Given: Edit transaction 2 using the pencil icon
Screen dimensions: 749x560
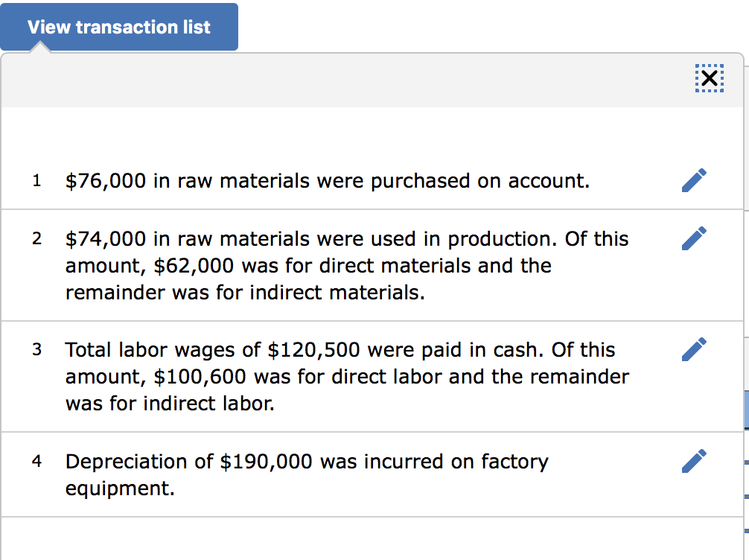Looking at the screenshot, I should coord(694,238).
